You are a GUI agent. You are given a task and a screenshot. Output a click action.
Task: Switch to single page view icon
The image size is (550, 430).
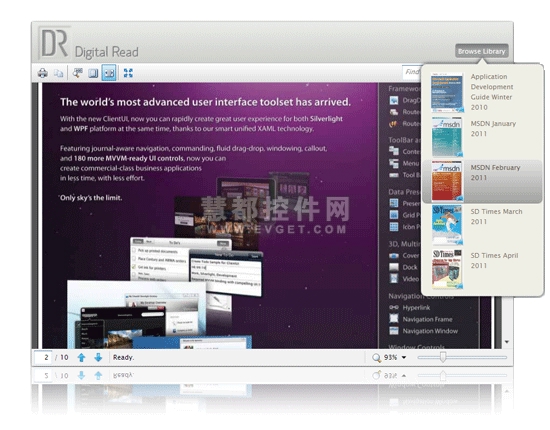(93, 73)
